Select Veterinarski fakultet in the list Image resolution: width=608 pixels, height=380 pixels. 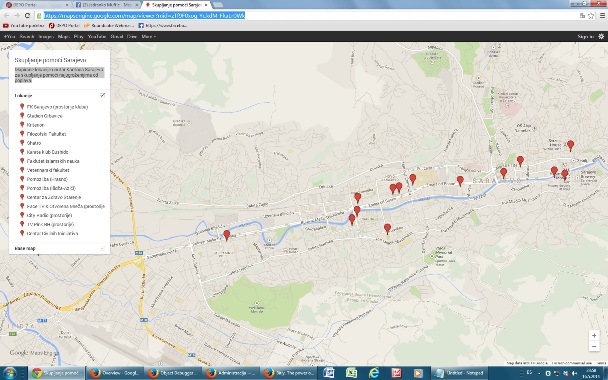point(48,170)
